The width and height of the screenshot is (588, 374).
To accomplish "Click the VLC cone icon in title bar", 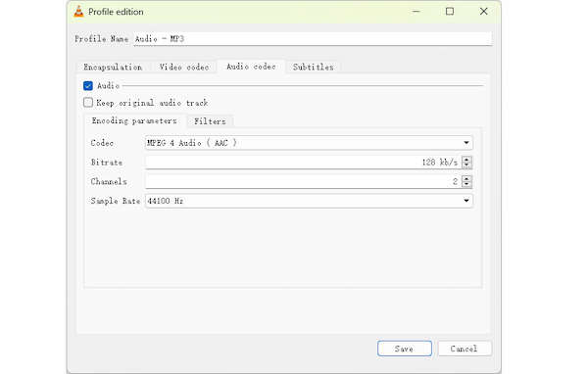I will [x=78, y=12].
